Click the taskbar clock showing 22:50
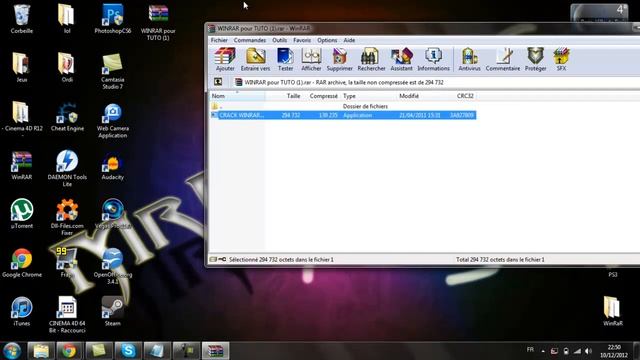The width and height of the screenshot is (640, 360). pos(614,351)
